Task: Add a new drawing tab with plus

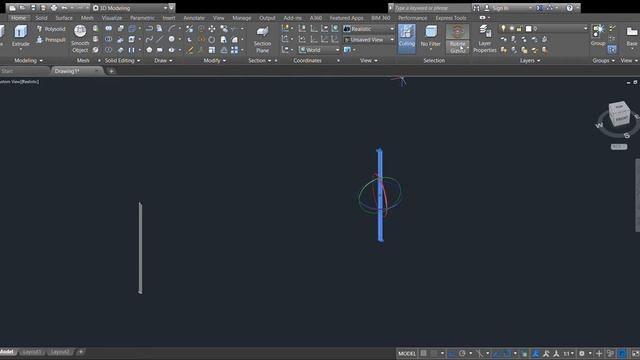Action: pyautogui.click(x=111, y=71)
